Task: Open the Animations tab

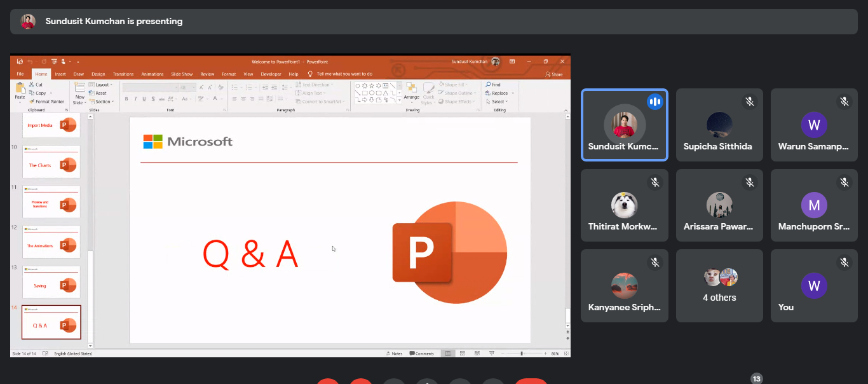Action: click(x=153, y=74)
